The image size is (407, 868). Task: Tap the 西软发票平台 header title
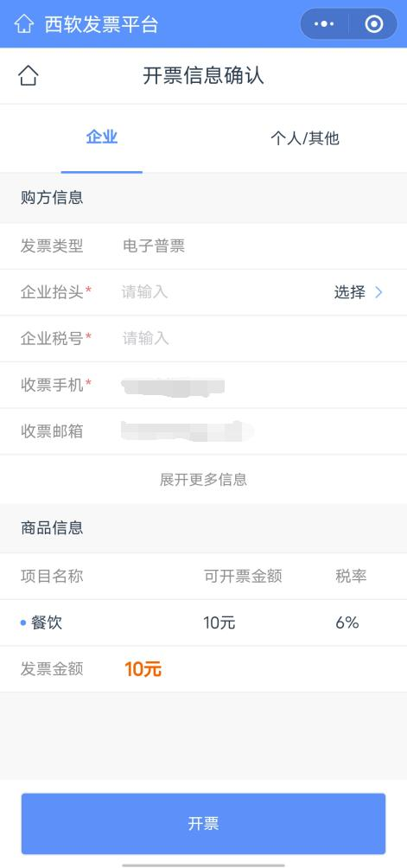[101, 24]
